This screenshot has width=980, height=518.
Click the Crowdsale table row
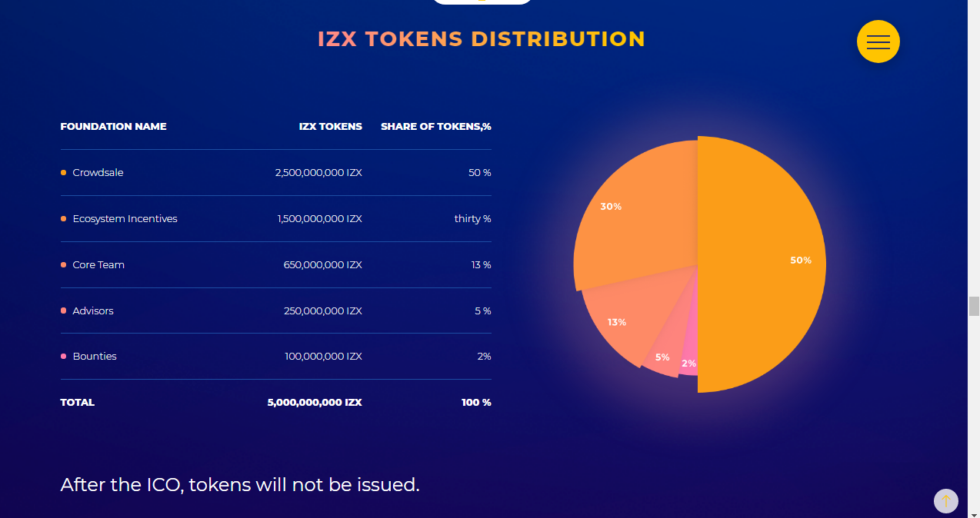[x=275, y=173]
